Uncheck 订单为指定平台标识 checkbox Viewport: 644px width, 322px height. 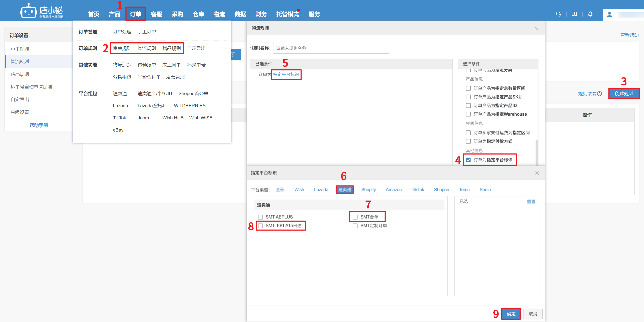tap(468, 160)
